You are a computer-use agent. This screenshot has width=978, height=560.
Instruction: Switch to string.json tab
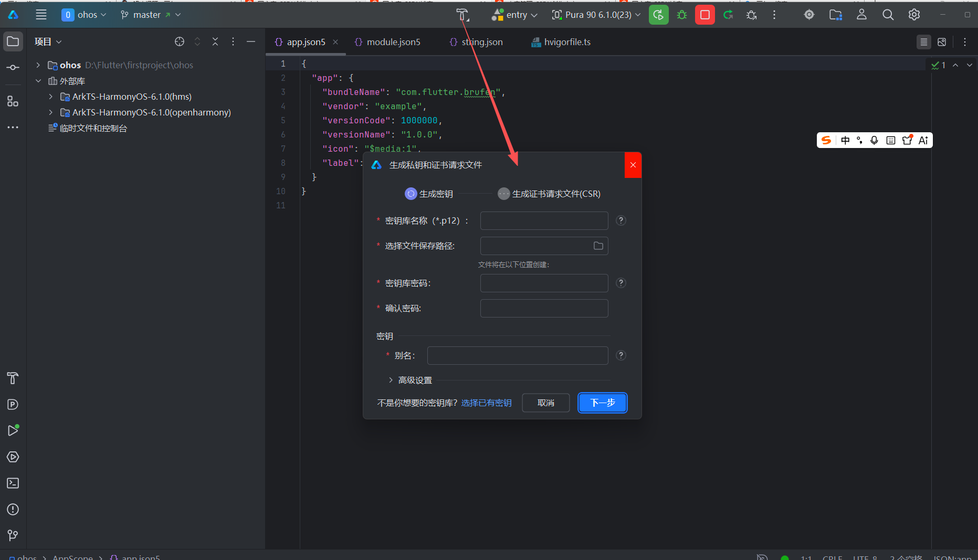(x=476, y=42)
